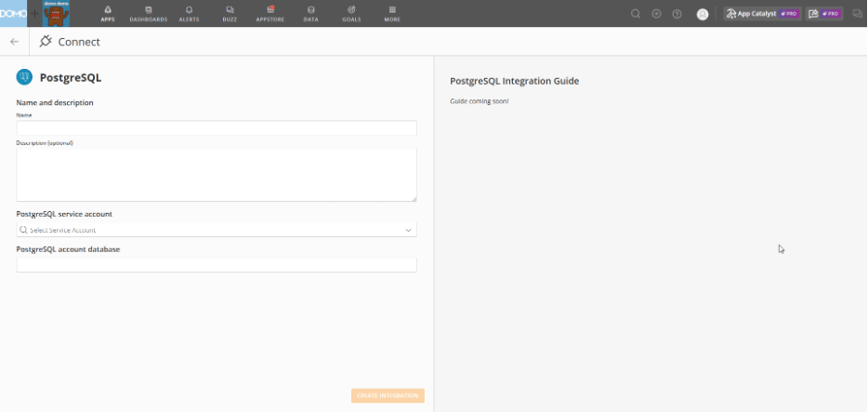
Task: Open the chat bubbles icon at far right
Action: [858, 14]
